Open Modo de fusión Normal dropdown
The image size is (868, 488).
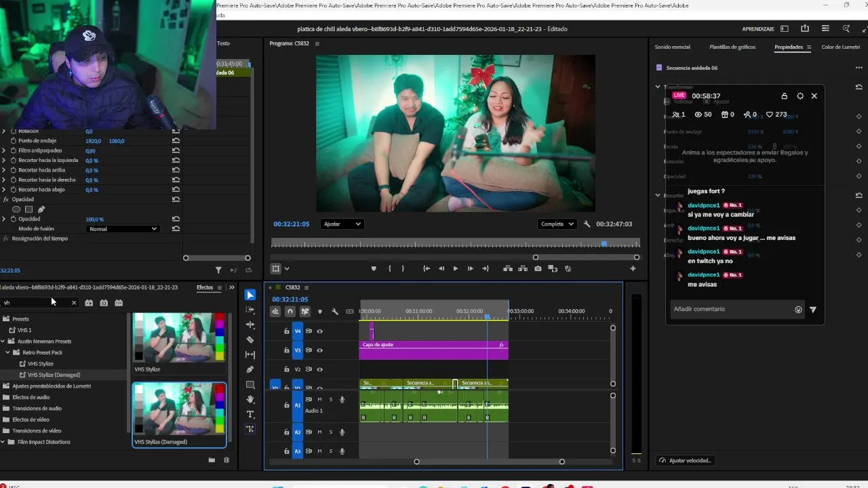click(123, 229)
